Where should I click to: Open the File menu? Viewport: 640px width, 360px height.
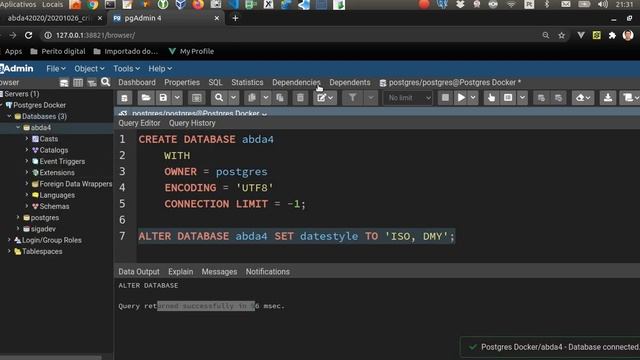point(56,69)
